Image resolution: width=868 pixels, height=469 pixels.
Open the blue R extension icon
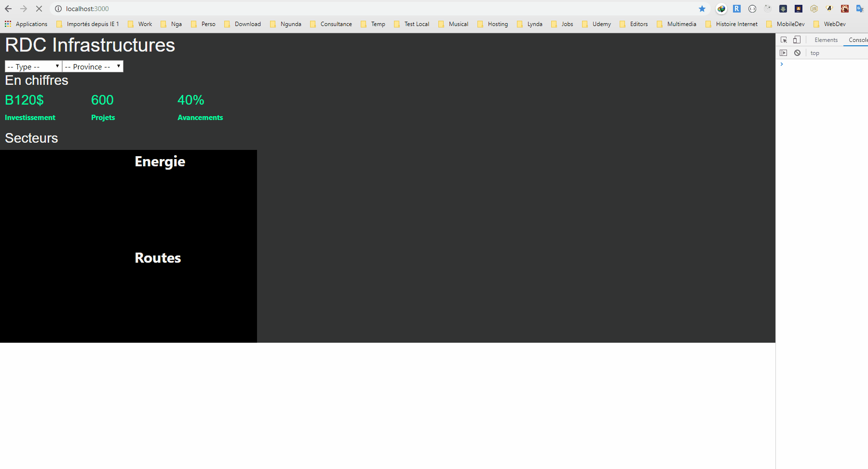click(x=737, y=9)
